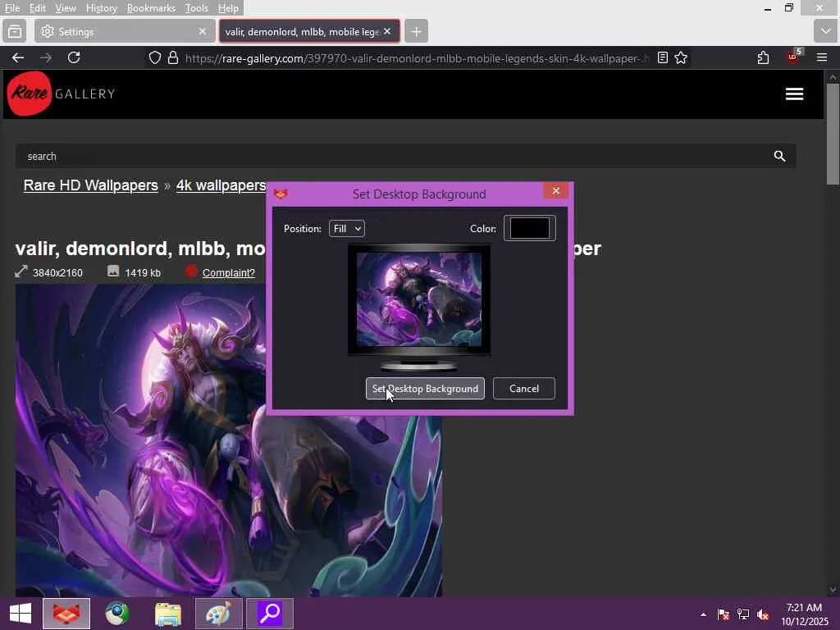Bookmark this page with the star
840x630 pixels.
pyautogui.click(x=681, y=57)
